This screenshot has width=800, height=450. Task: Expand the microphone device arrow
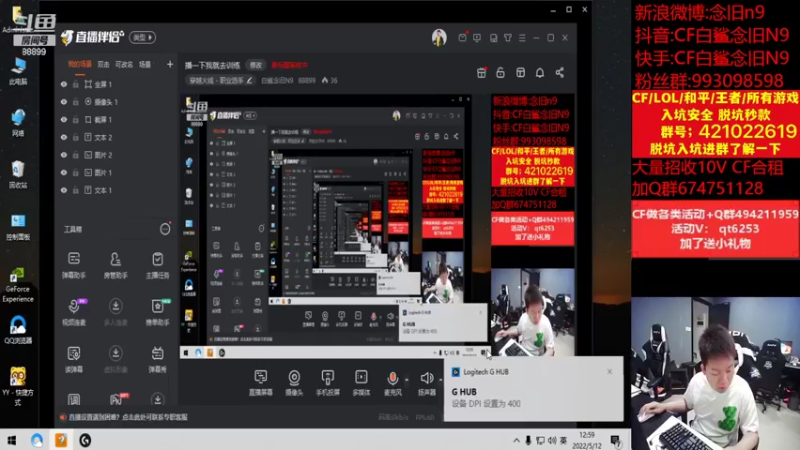407,380
